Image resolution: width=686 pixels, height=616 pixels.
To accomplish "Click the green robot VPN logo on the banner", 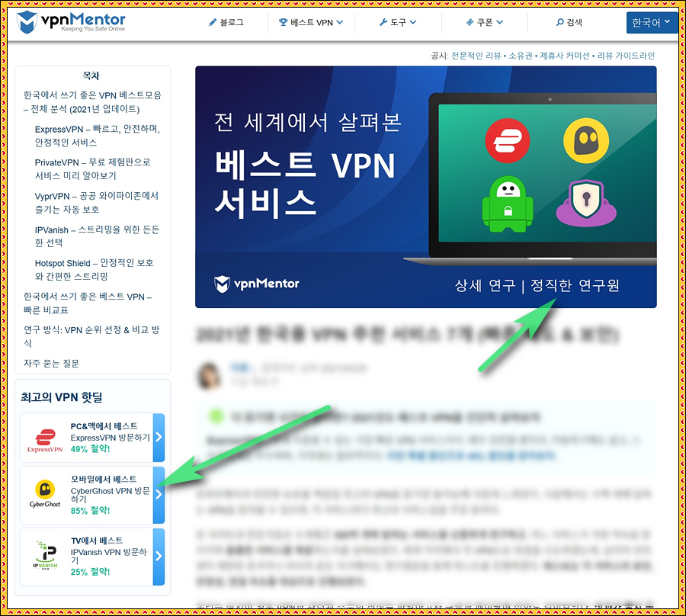I will pos(508,204).
